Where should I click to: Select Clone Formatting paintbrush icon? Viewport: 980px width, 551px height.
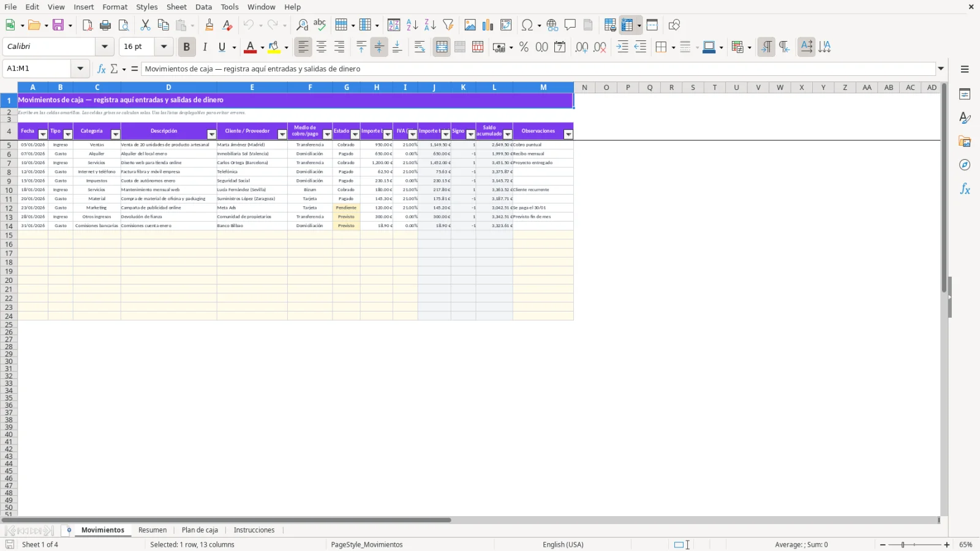(x=209, y=25)
